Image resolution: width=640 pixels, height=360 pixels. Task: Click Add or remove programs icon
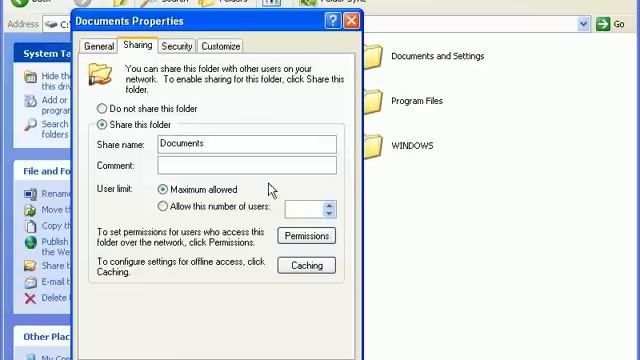pyautogui.click(x=31, y=101)
